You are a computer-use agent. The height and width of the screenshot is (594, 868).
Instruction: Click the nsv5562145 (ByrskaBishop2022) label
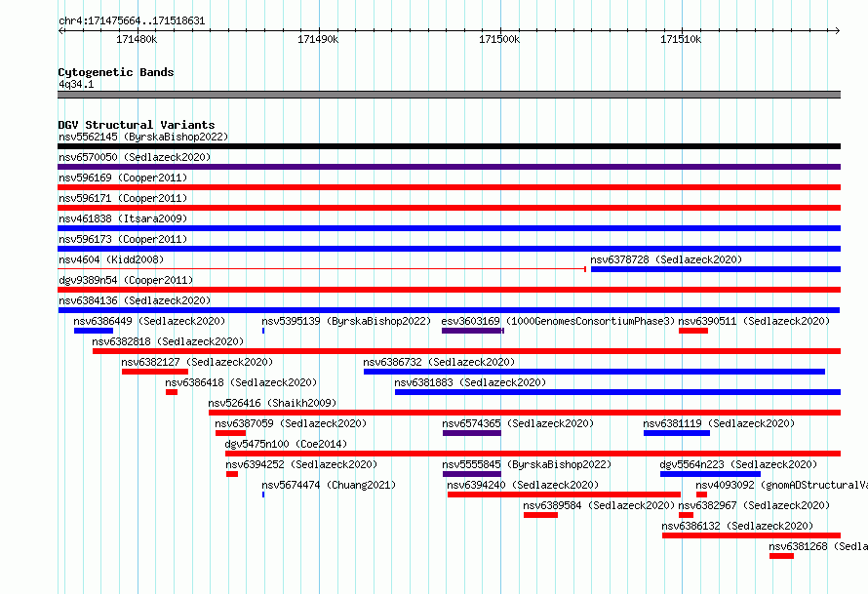(x=143, y=137)
